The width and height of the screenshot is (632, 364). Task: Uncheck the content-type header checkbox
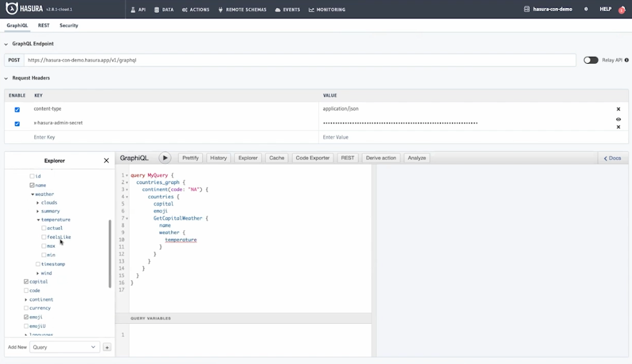pyautogui.click(x=17, y=110)
